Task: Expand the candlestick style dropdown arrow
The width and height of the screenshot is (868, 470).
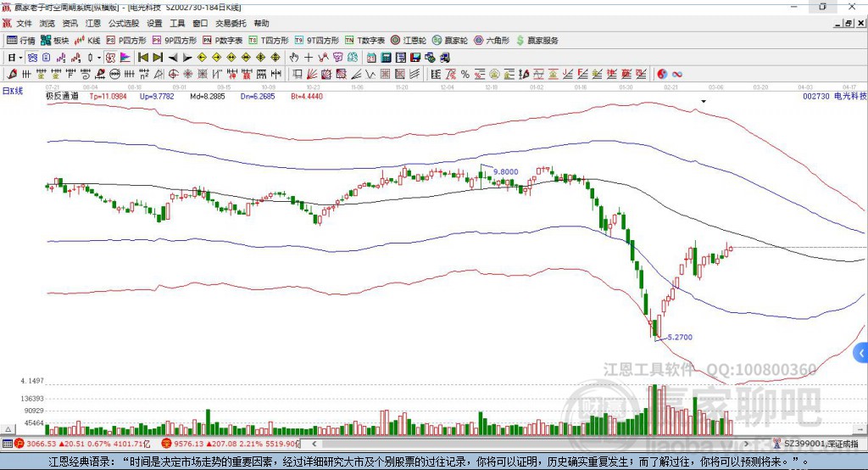Action: pos(99,57)
